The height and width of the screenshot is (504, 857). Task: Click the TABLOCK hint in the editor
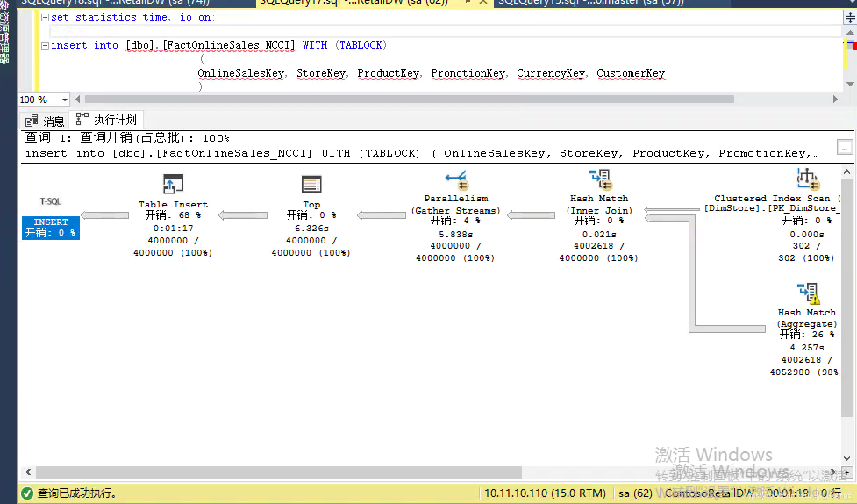(x=361, y=45)
